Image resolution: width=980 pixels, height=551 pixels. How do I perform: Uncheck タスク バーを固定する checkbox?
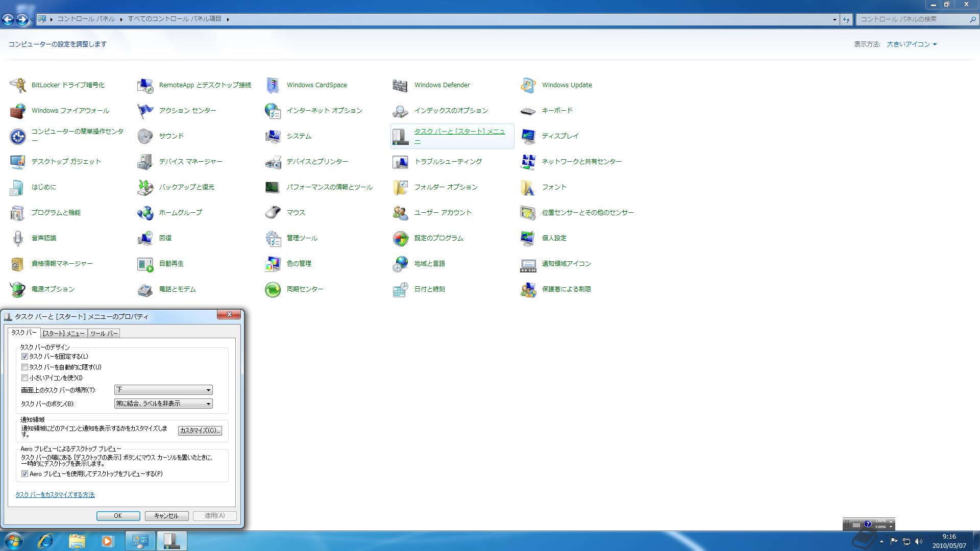tap(24, 357)
